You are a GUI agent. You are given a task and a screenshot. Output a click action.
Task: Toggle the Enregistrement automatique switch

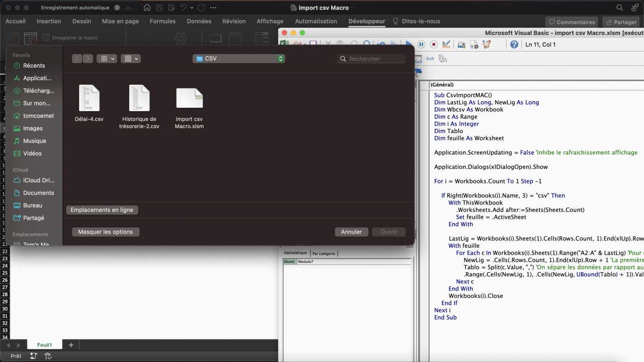(x=121, y=8)
